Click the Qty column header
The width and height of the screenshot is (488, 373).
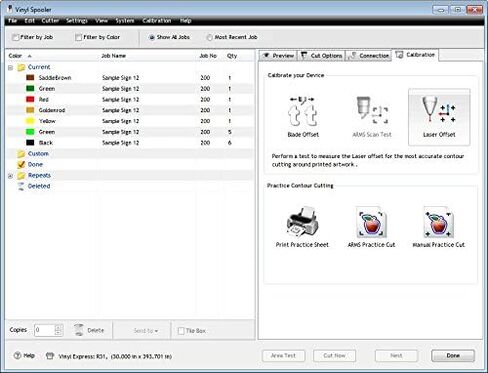[x=232, y=56]
